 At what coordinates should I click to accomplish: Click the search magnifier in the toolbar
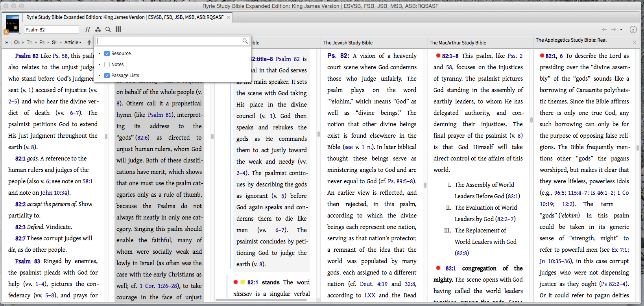click(x=108, y=29)
